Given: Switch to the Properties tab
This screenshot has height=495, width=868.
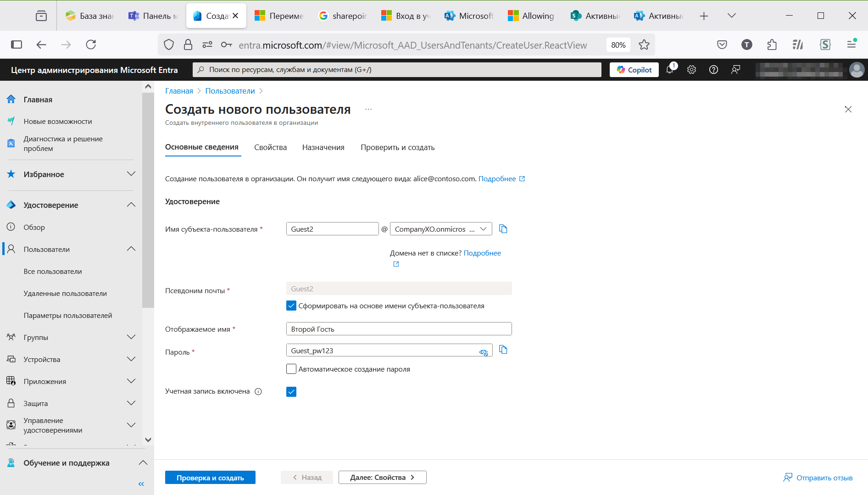Looking at the screenshot, I should (x=270, y=147).
